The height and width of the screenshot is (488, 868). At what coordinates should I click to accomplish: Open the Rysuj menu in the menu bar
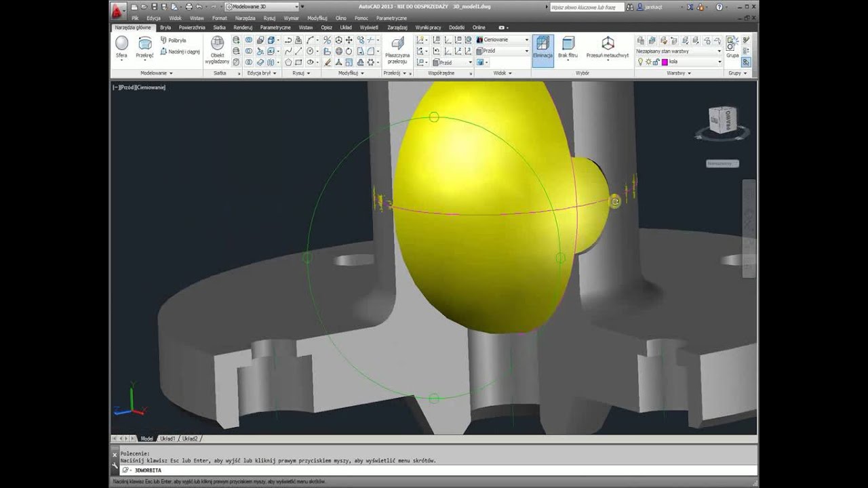tap(269, 18)
